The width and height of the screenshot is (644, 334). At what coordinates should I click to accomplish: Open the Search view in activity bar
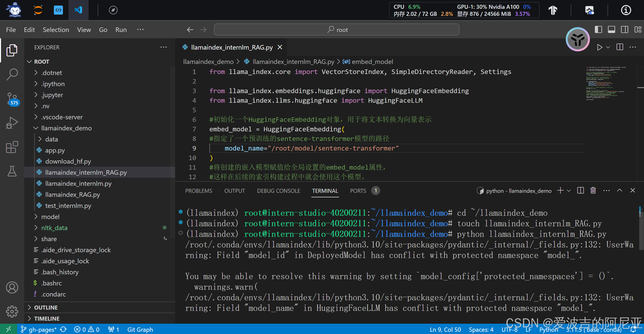(12, 74)
